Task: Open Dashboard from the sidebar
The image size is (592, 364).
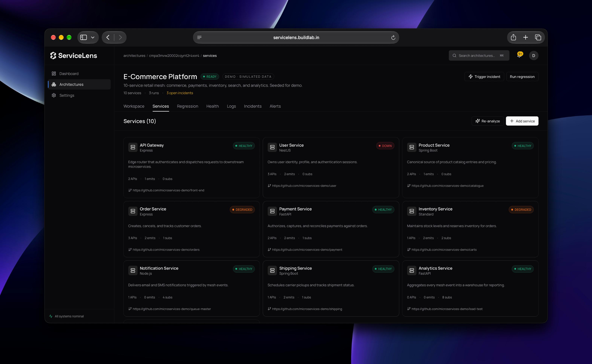Action: 79,74
